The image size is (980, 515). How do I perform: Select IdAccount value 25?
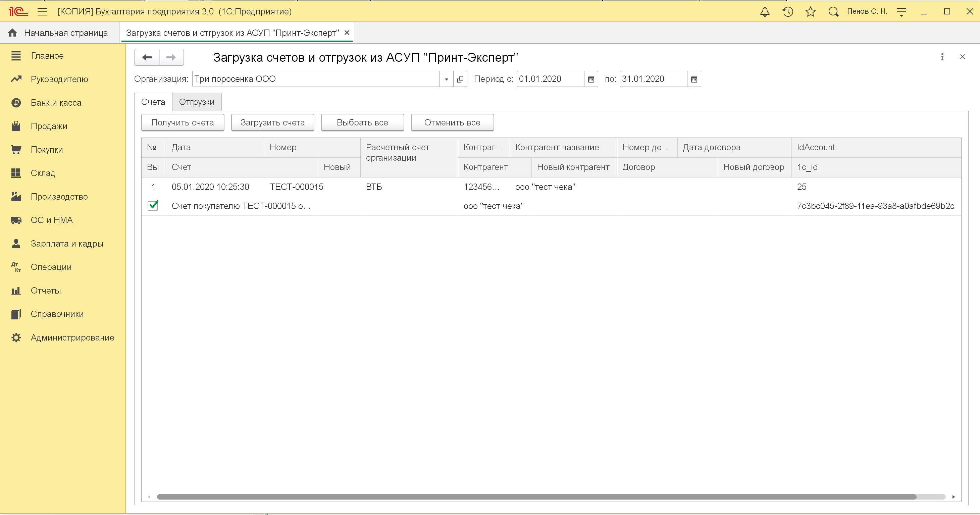(876, 187)
